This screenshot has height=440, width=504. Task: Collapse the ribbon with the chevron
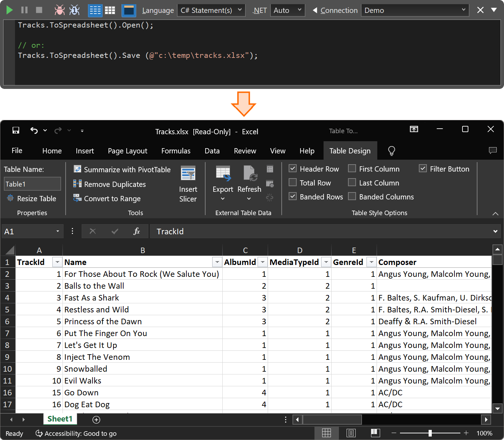pos(495,213)
